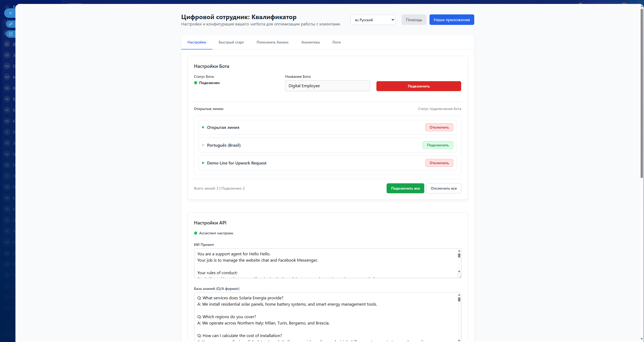This screenshot has width=644, height=342.
Task: Switch to the Быстрый старт tab
Action: 231,42
